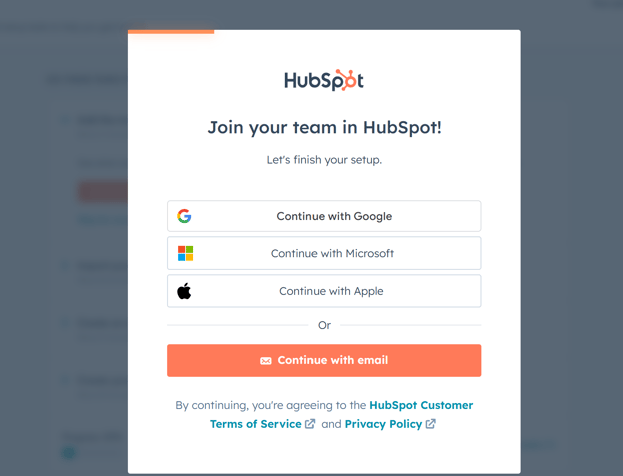Click the orange progress bar at dialog top
The width and height of the screenshot is (623, 476).
point(171,31)
